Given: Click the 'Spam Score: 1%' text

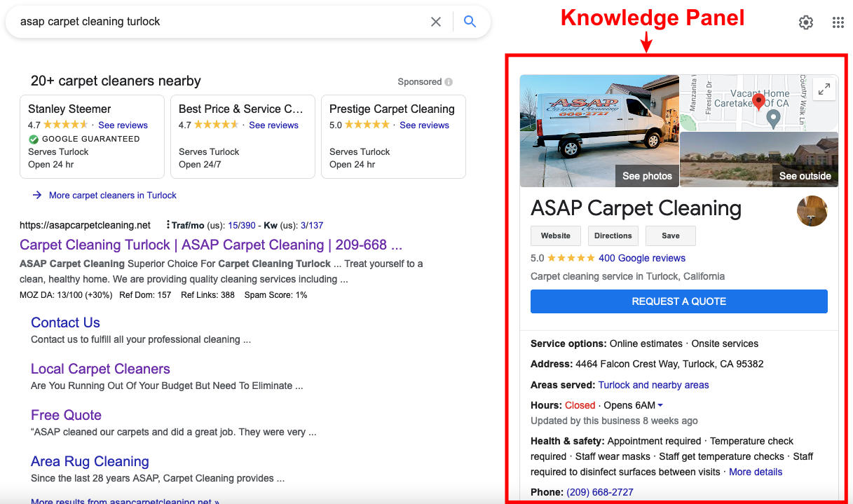Looking at the screenshot, I should click(275, 295).
